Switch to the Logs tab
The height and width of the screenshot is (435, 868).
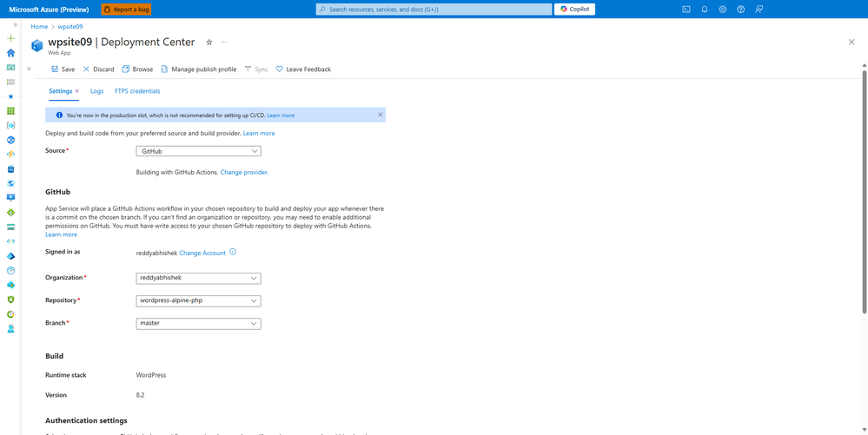pyautogui.click(x=96, y=91)
